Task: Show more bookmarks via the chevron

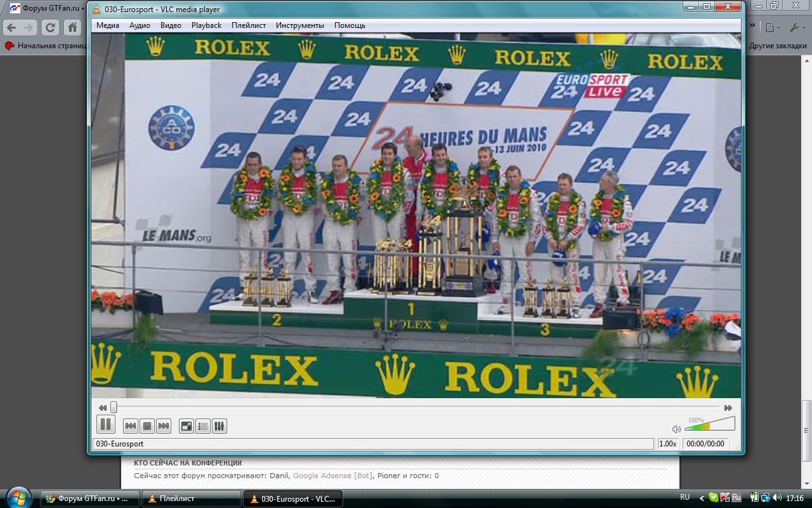Action: [752, 25]
